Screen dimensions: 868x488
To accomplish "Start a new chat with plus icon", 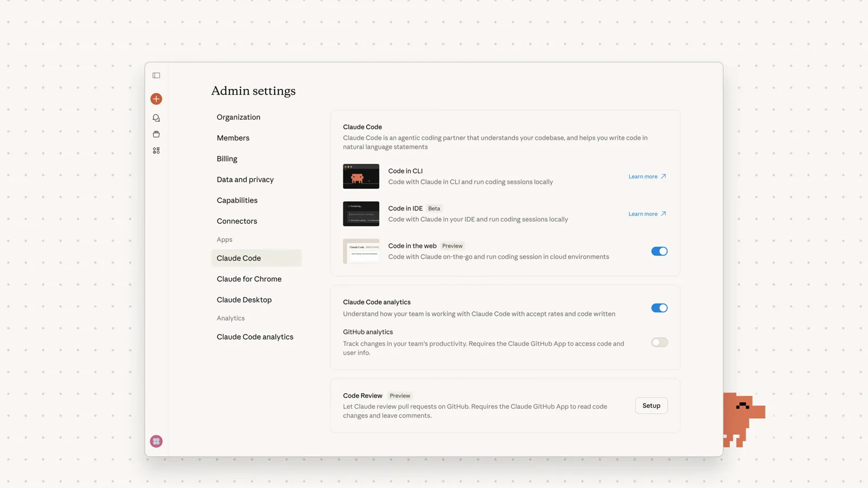I will (156, 99).
